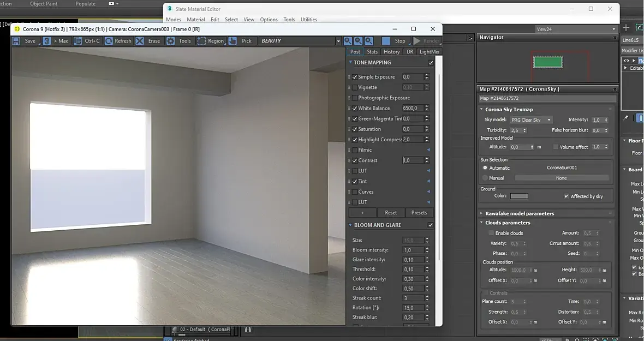
Task: Click the Reset tone mapping button
Action: (x=391, y=213)
